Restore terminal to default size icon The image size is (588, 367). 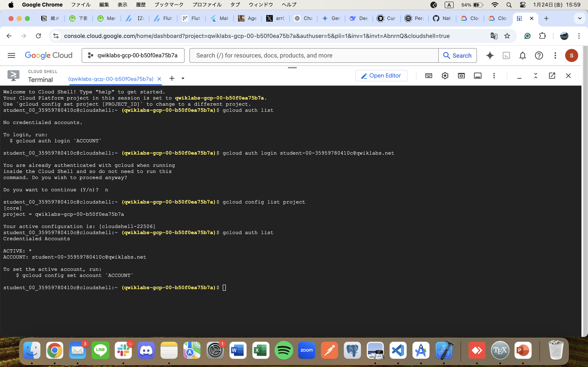tap(536, 75)
